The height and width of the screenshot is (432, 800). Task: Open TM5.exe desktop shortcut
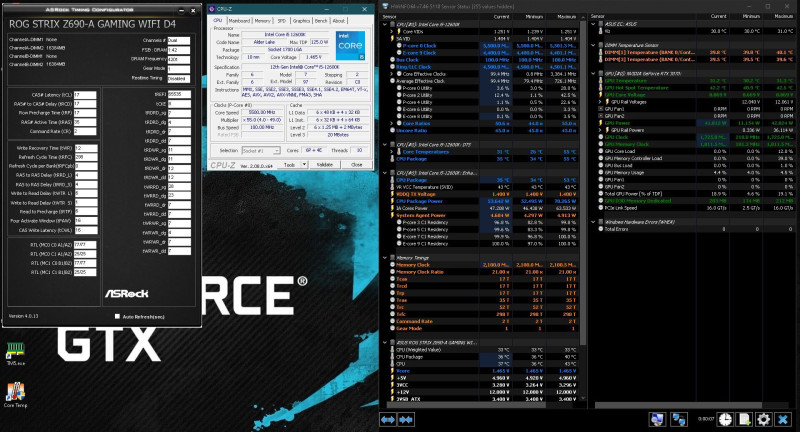[x=15, y=353]
